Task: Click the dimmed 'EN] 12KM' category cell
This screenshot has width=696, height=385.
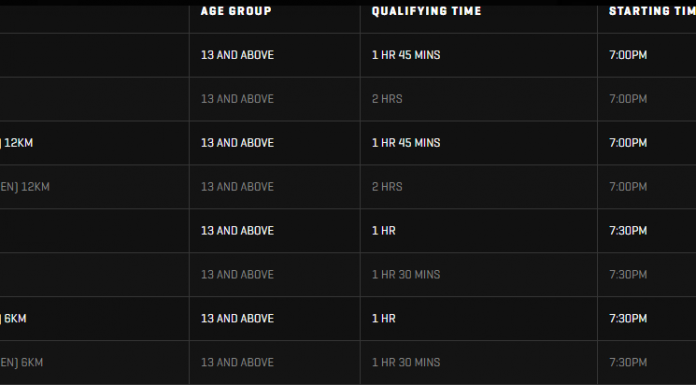Action: click(x=25, y=187)
